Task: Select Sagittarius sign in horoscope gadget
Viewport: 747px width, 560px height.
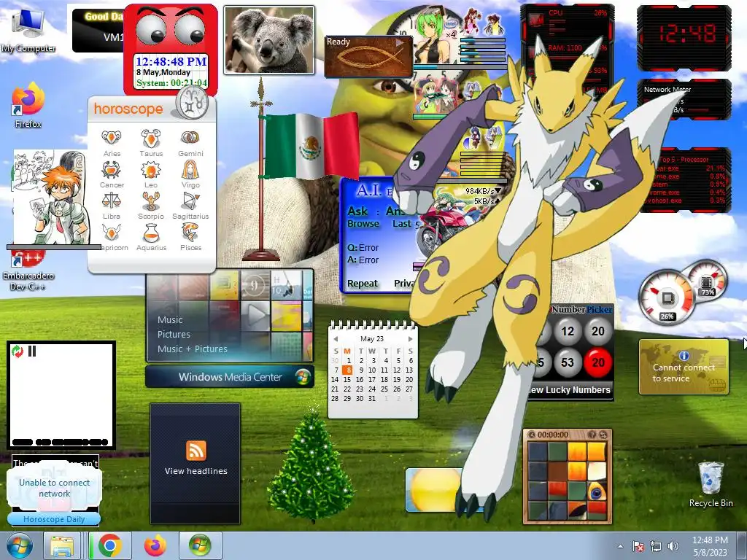Action: click(190, 206)
